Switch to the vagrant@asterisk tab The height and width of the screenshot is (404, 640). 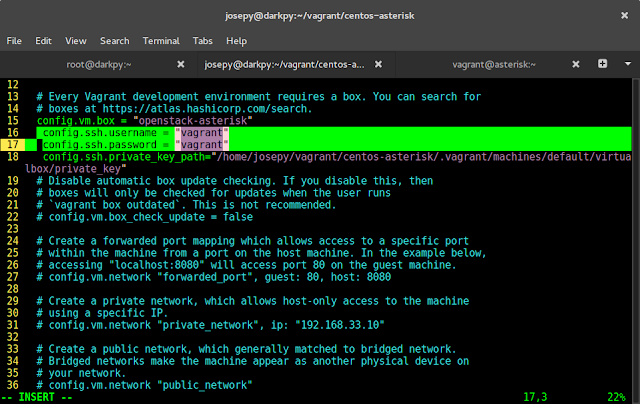(494, 64)
